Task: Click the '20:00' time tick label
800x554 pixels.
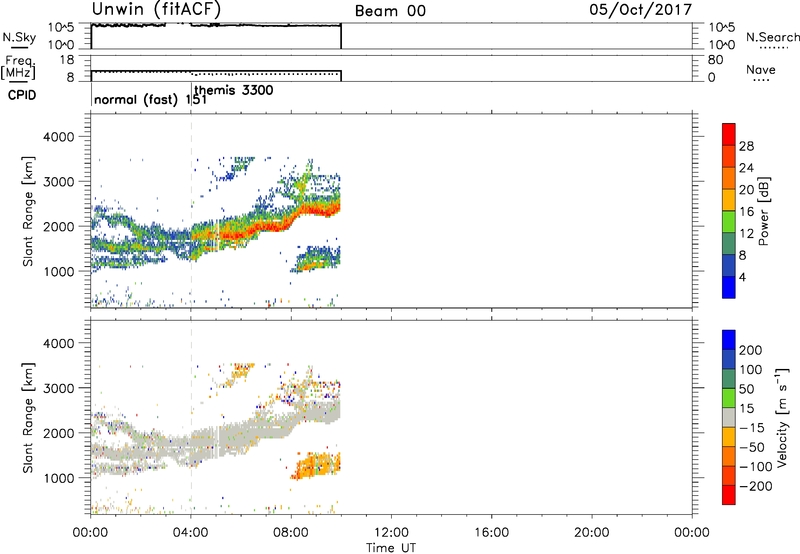Action: 591,533
